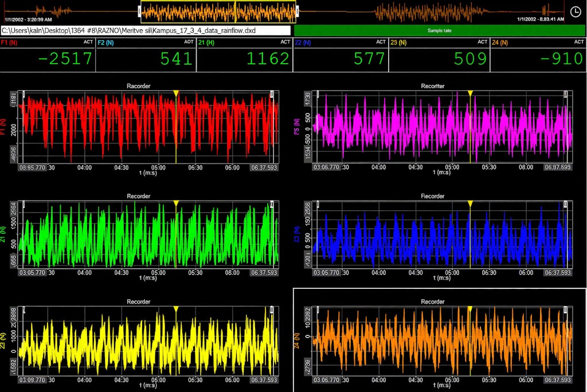This screenshot has height=392, width=587.
Task: Click end time 06:37.593 under orange recorder
Action: point(558,379)
